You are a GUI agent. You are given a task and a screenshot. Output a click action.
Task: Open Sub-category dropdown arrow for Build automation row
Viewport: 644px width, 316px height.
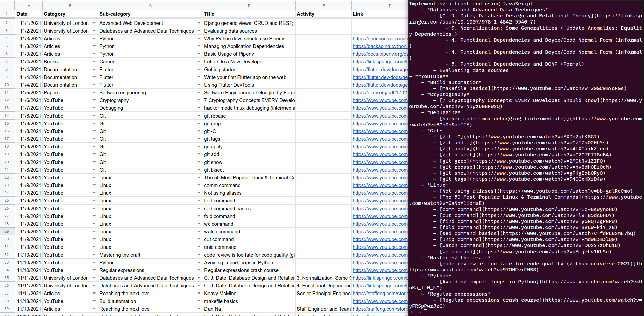point(199,301)
